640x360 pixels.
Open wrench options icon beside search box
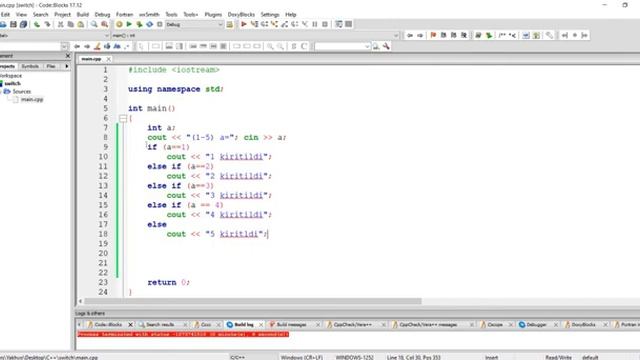pos(386,47)
